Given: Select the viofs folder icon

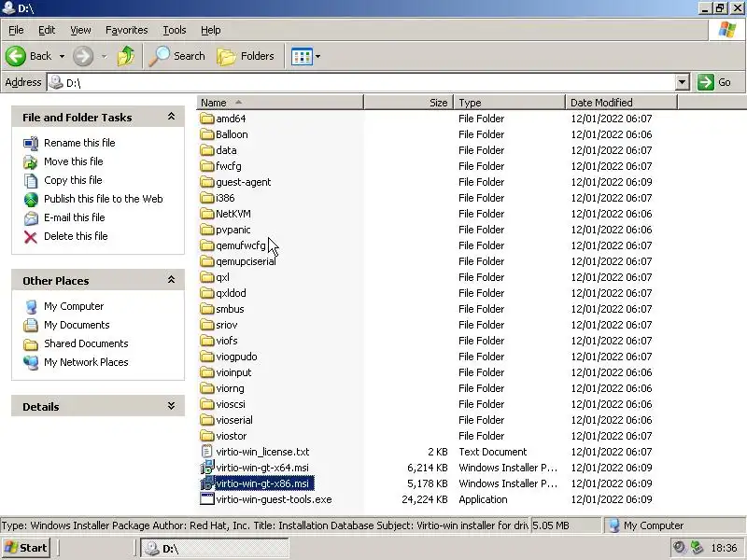Looking at the screenshot, I should point(206,341).
